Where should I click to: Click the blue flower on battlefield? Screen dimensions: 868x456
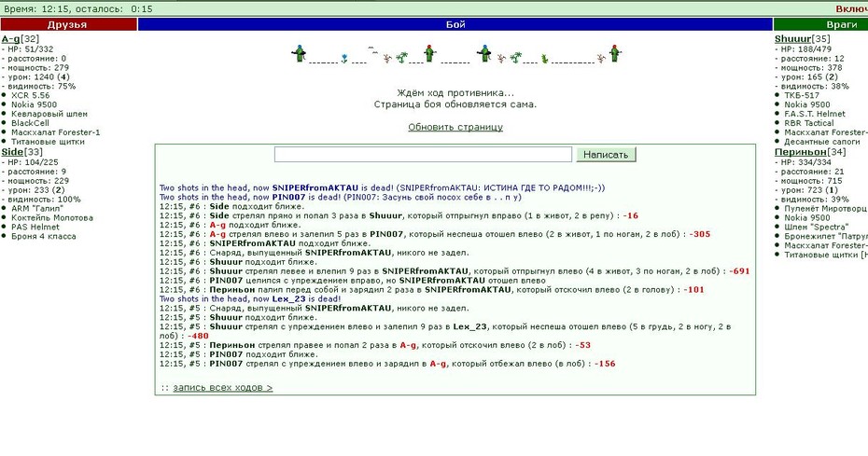(344, 58)
